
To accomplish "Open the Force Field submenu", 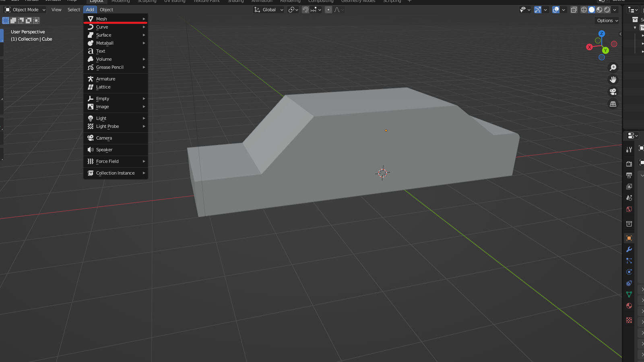I will click(x=116, y=161).
